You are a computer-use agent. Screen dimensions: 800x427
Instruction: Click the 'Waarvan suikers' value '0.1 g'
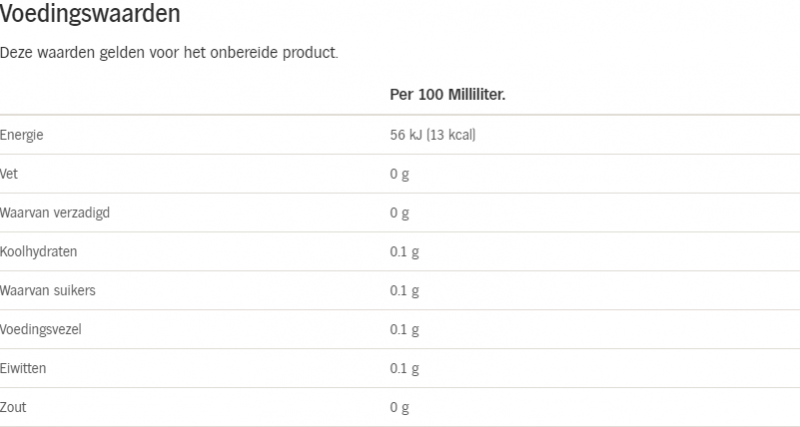(x=405, y=291)
